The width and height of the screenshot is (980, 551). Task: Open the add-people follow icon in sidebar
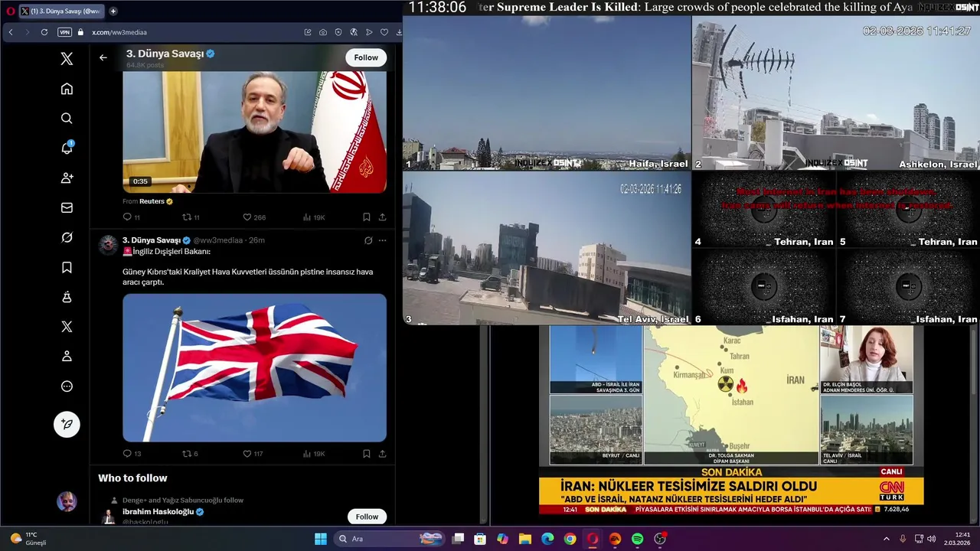coord(67,178)
